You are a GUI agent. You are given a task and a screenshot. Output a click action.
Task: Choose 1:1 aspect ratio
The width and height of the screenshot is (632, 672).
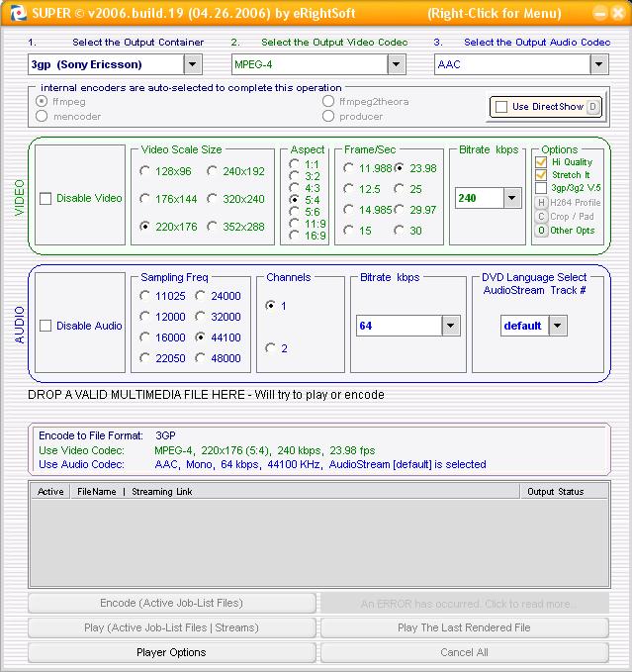pyautogui.click(x=294, y=163)
